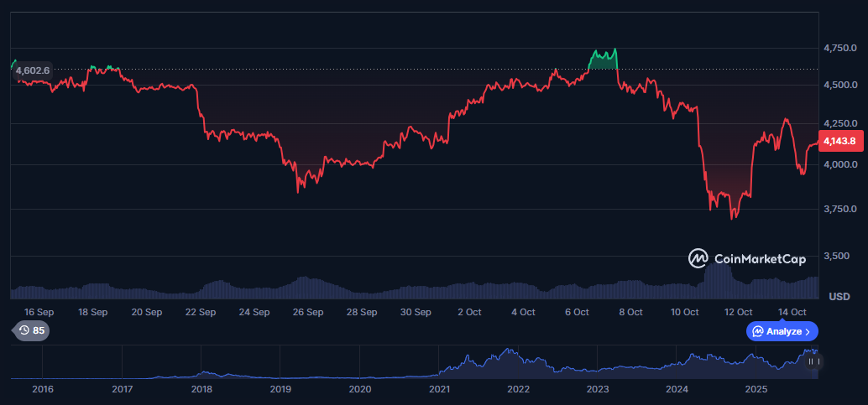868x405 pixels.
Task: Open the Analyze button
Action: click(782, 331)
